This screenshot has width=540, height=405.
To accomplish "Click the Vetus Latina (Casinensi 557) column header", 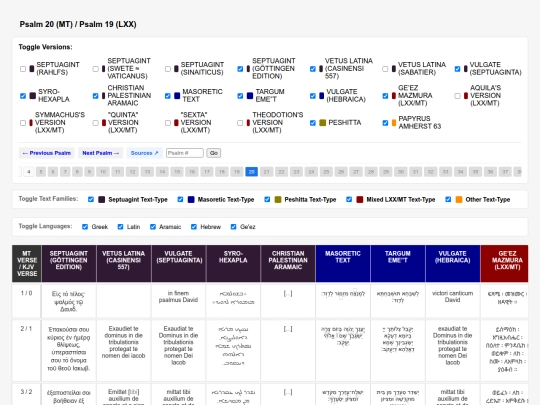I will pyautogui.click(x=124, y=264).
